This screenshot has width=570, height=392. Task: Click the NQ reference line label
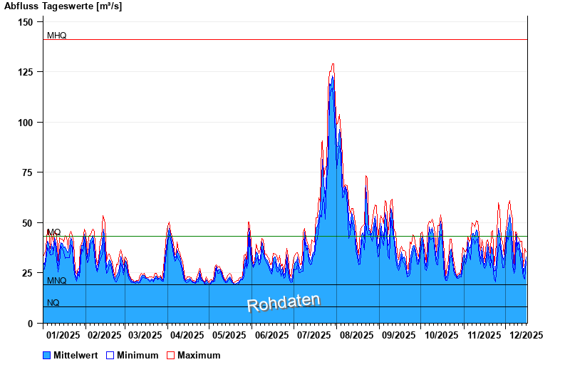click(53, 303)
